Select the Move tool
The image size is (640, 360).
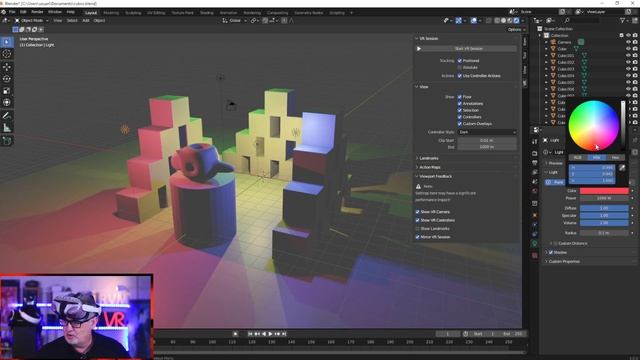coord(7,67)
